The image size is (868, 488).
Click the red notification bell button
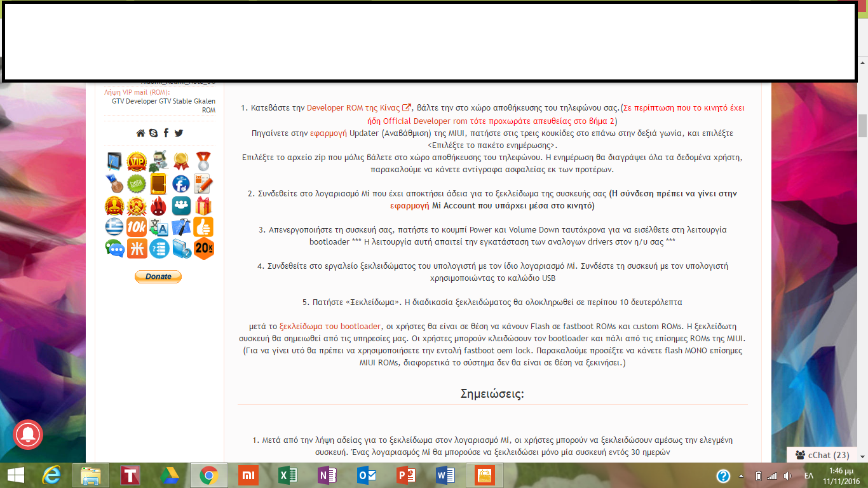coord(27,435)
